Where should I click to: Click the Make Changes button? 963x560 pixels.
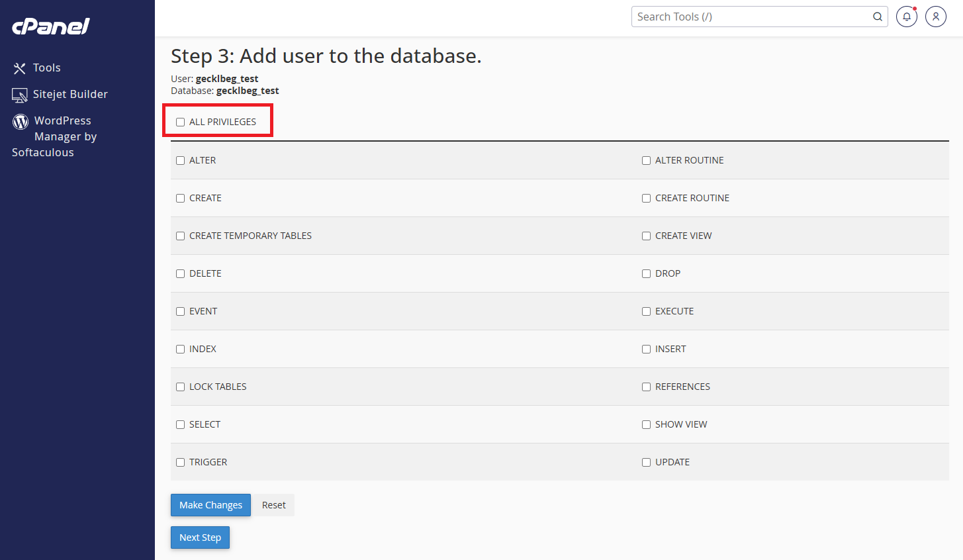click(x=210, y=505)
